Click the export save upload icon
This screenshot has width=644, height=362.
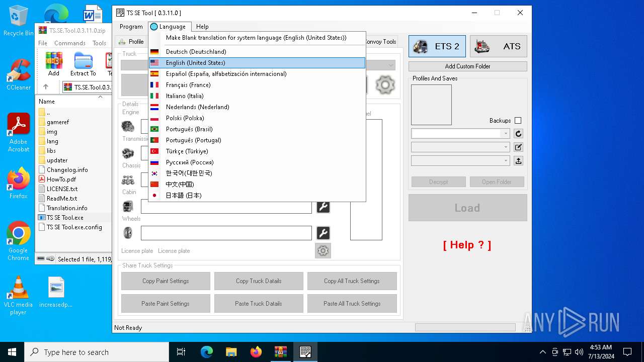click(518, 161)
